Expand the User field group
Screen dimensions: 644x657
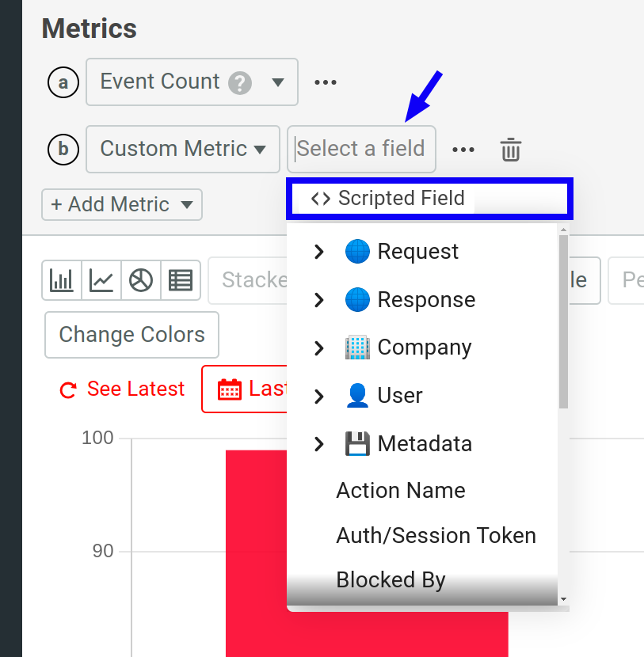click(x=319, y=395)
